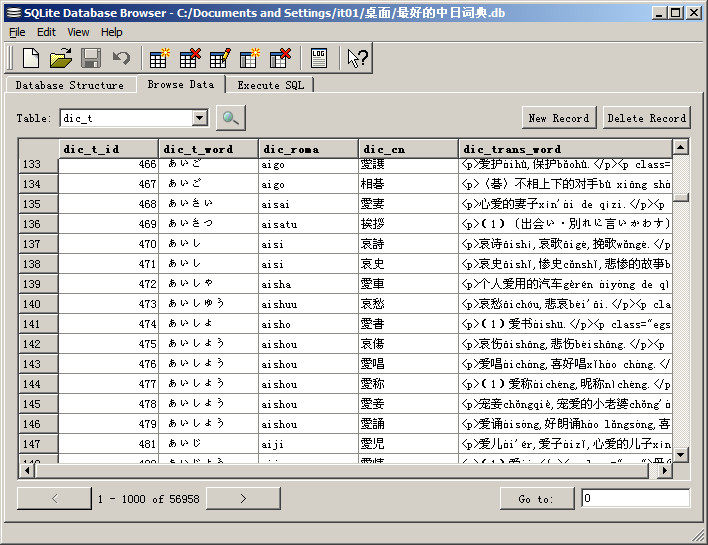Click the What's This help cursor icon
708x545 pixels.
357,58
